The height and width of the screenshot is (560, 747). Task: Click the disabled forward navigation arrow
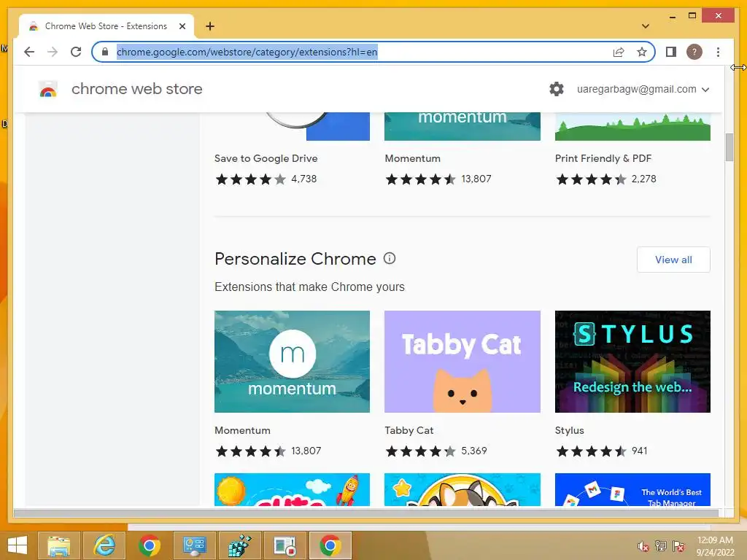coord(53,52)
